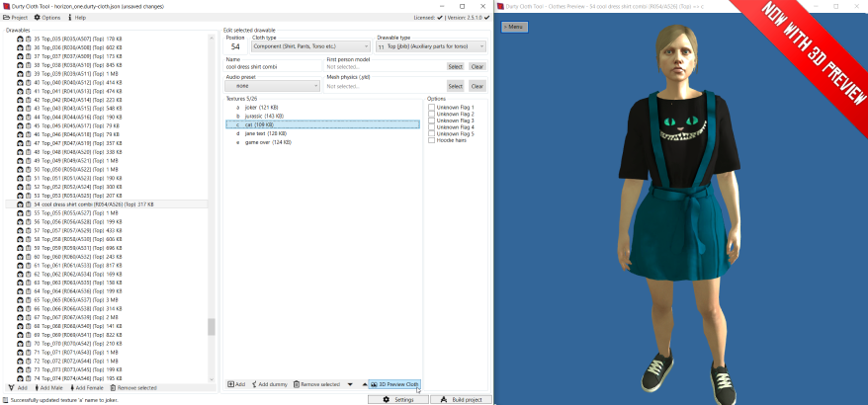The width and height of the screenshot is (868, 405).
Task: Remove the selected texture
Action: click(x=317, y=383)
